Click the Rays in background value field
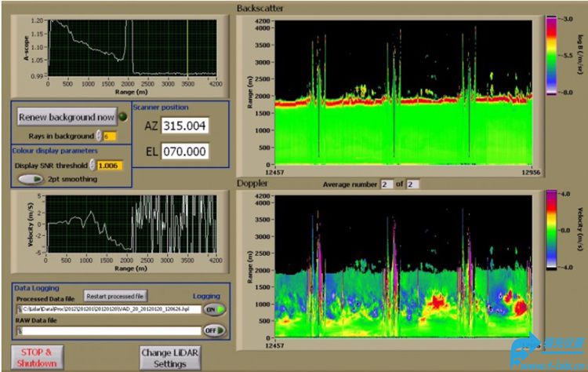The width and height of the screenshot is (588, 372). [111, 137]
